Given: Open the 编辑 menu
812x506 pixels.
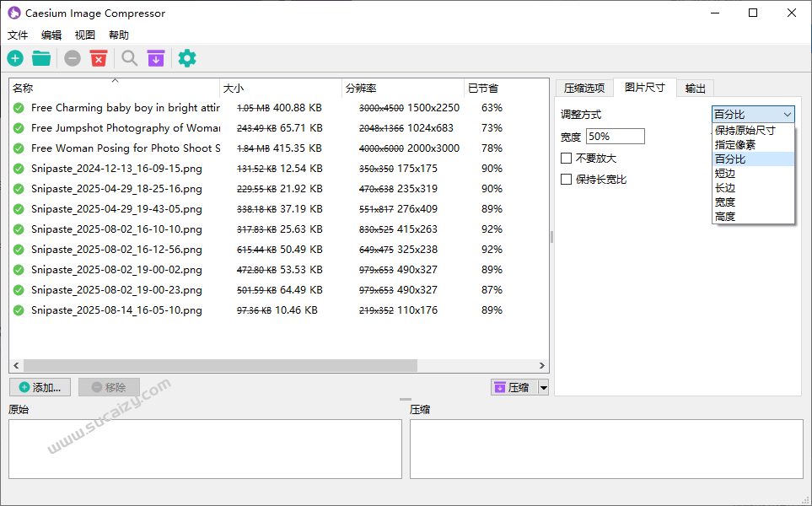Looking at the screenshot, I should [x=51, y=35].
